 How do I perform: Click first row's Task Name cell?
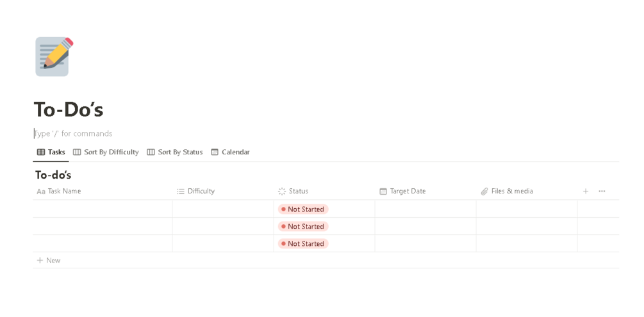click(x=103, y=209)
